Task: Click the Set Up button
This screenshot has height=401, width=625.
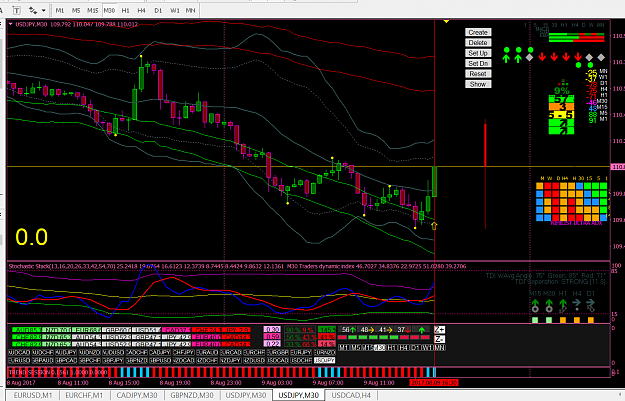Action: coord(478,53)
